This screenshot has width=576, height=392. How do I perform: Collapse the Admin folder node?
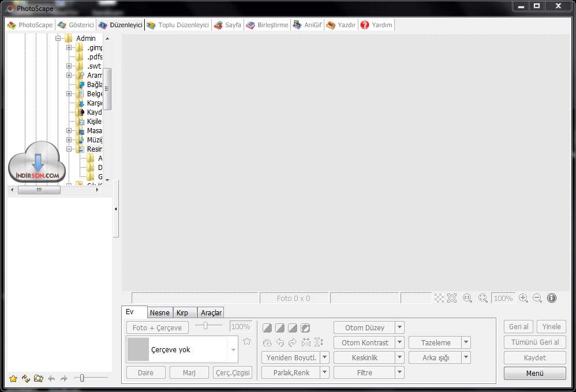[x=58, y=38]
